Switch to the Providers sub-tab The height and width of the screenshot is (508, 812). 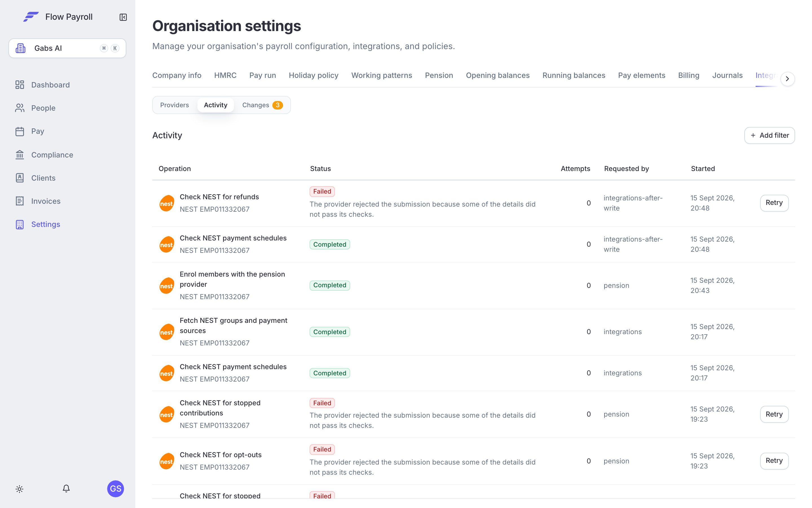[175, 105]
